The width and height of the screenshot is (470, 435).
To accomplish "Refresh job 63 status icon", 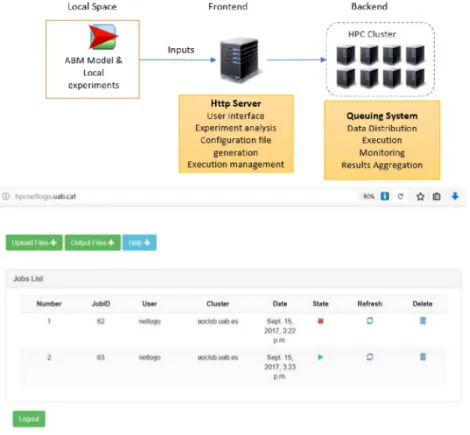I will tap(370, 357).
